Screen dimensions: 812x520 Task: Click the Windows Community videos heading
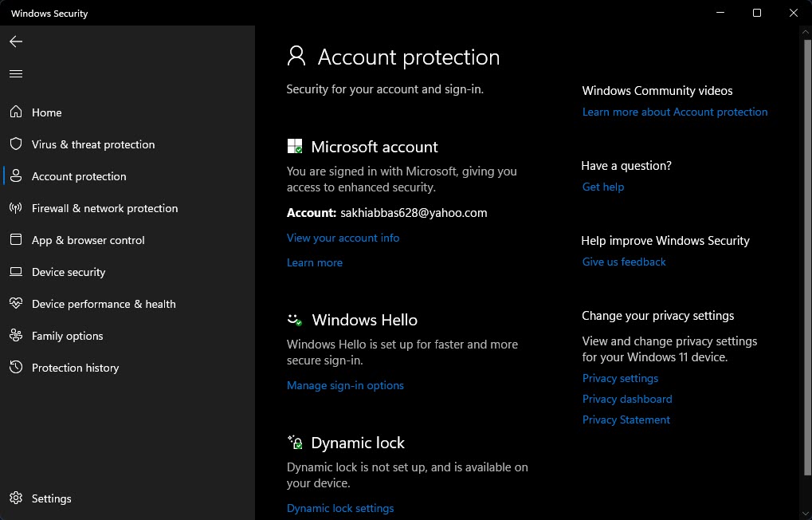click(657, 91)
